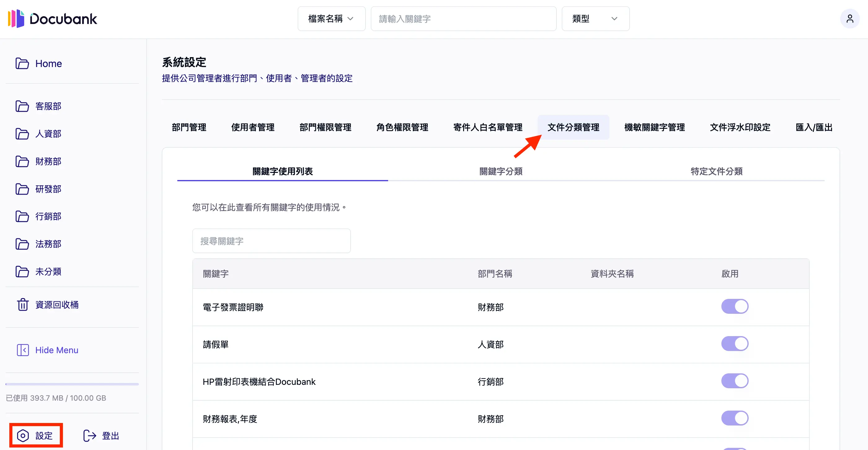Click the 搜尋關鍵字 search field

tap(271, 241)
